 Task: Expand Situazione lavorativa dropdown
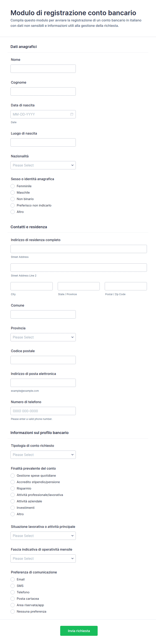(x=43, y=536)
